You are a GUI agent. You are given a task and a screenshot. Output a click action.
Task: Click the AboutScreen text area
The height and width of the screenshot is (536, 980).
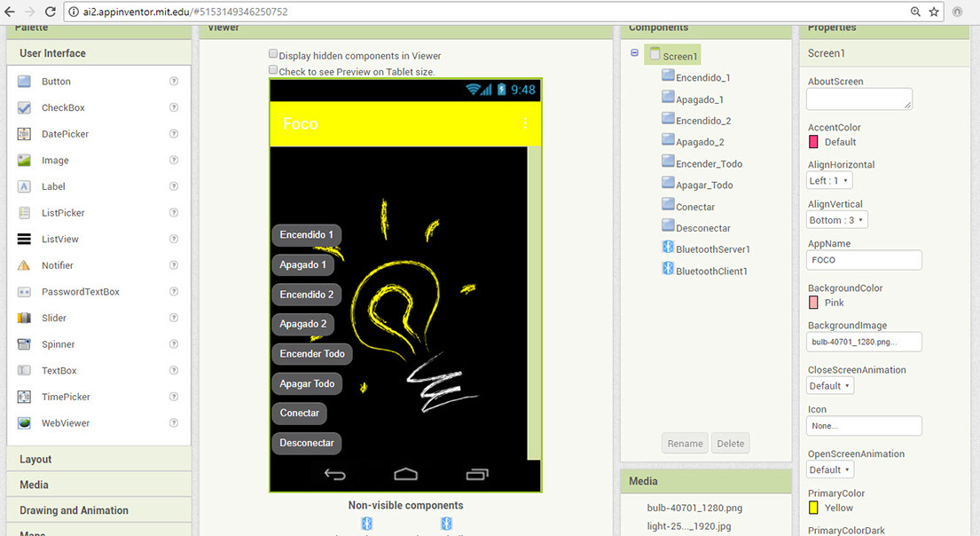point(859,99)
